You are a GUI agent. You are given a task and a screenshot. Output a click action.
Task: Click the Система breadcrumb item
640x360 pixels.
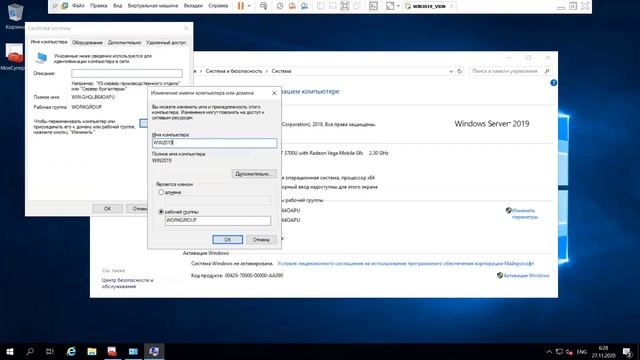(282, 71)
